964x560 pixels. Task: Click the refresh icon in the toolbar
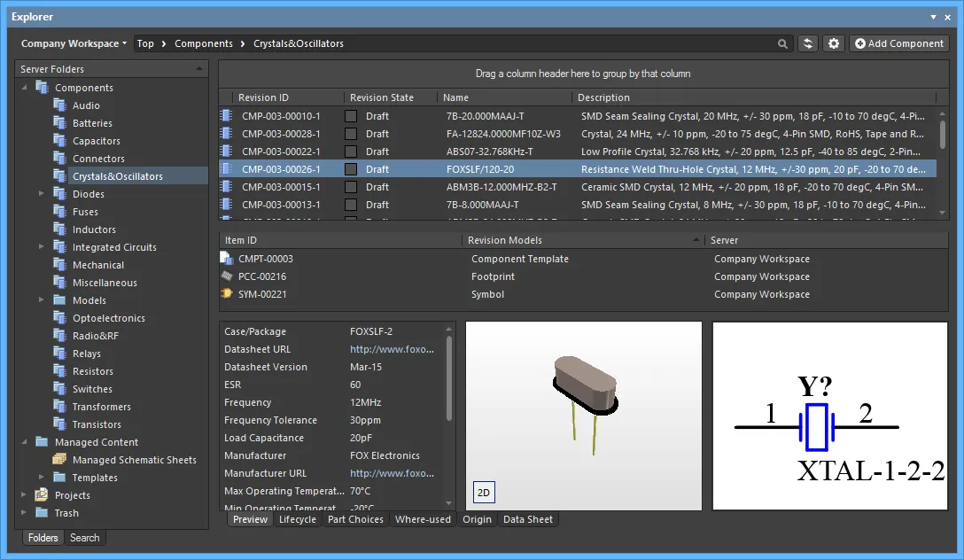807,43
